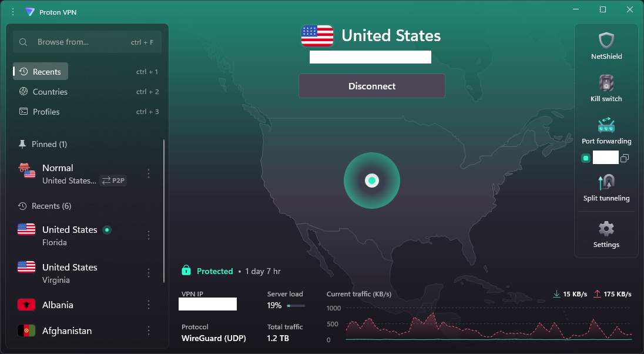Viewport: 644px width, 354px height.
Task: Click the Proton VPN logo
Action: click(29, 12)
